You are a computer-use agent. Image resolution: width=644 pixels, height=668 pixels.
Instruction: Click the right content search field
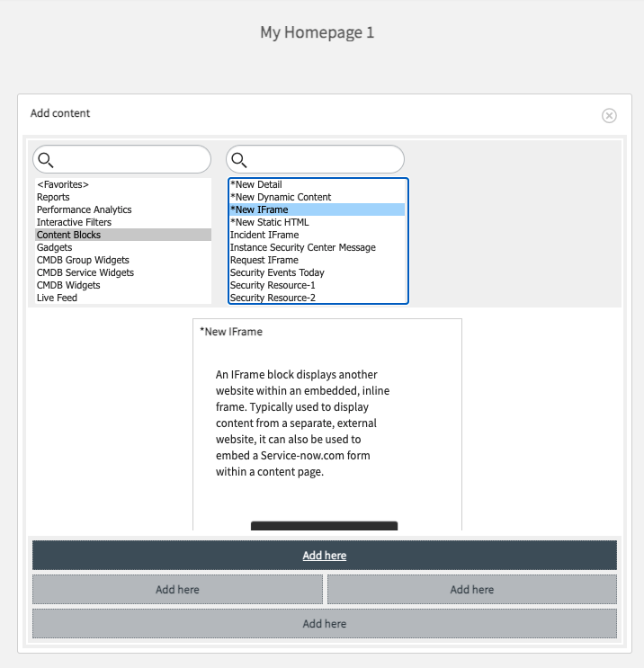pyautogui.click(x=324, y=160)
